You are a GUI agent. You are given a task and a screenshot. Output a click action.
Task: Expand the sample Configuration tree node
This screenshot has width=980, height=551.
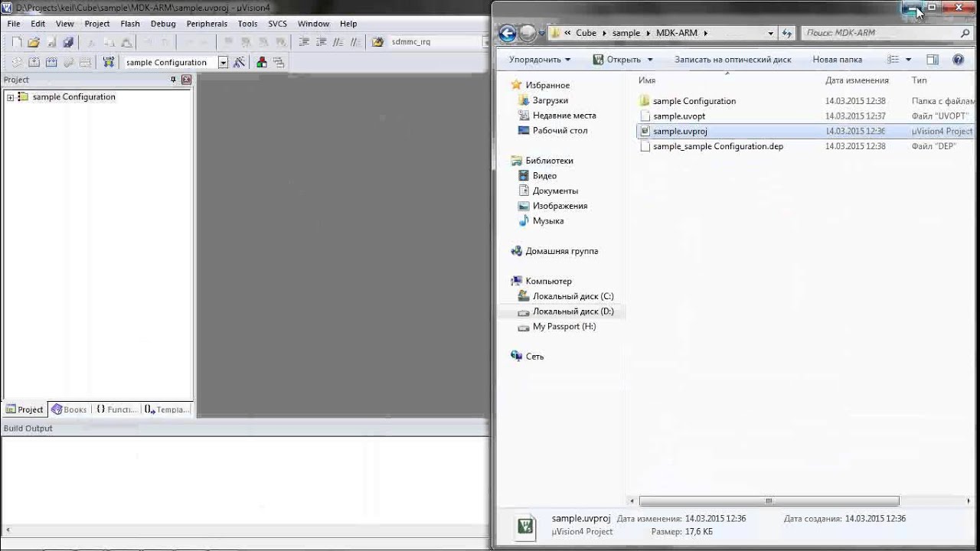(10, 97)
